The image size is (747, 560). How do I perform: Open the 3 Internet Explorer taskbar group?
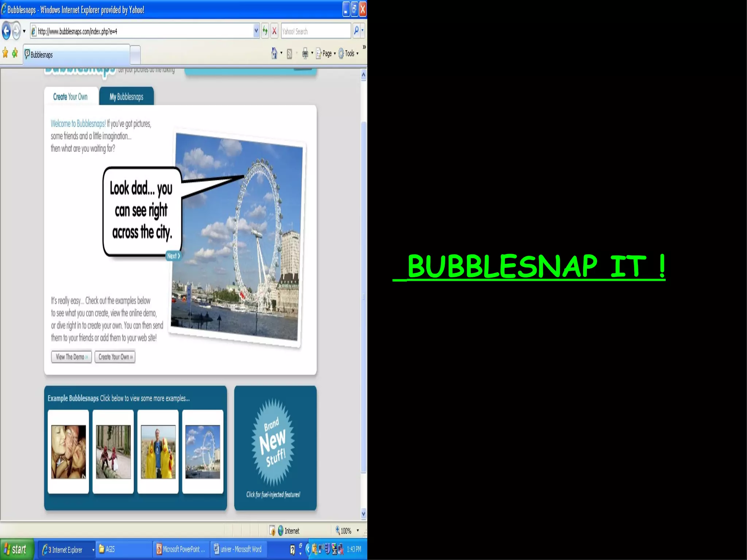click(x=67, y=549)
